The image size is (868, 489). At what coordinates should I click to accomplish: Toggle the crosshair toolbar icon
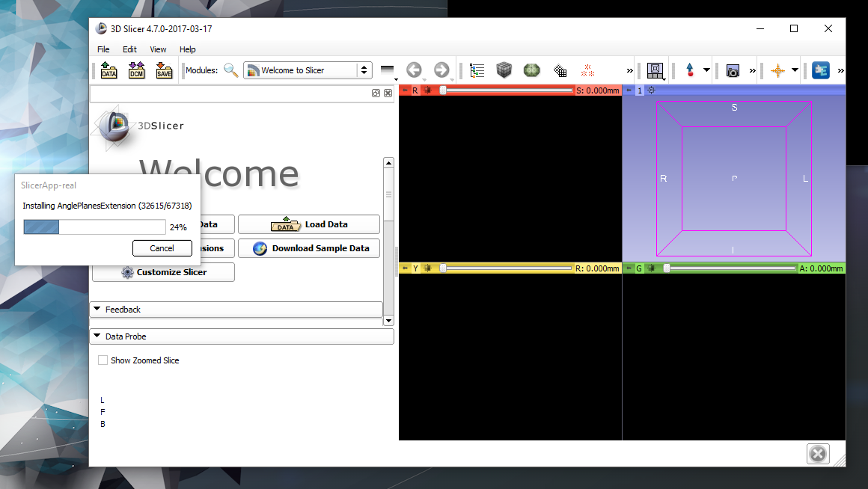pyautogui.click(x=777, y=70)
